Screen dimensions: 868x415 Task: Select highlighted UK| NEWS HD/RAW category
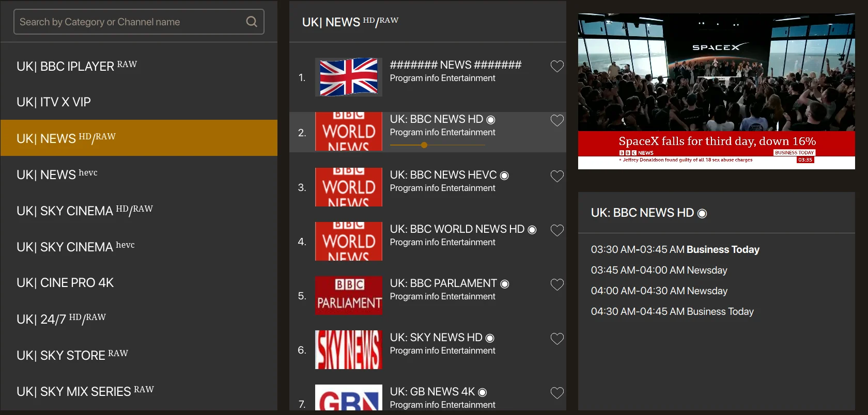(x=139, y=138)
